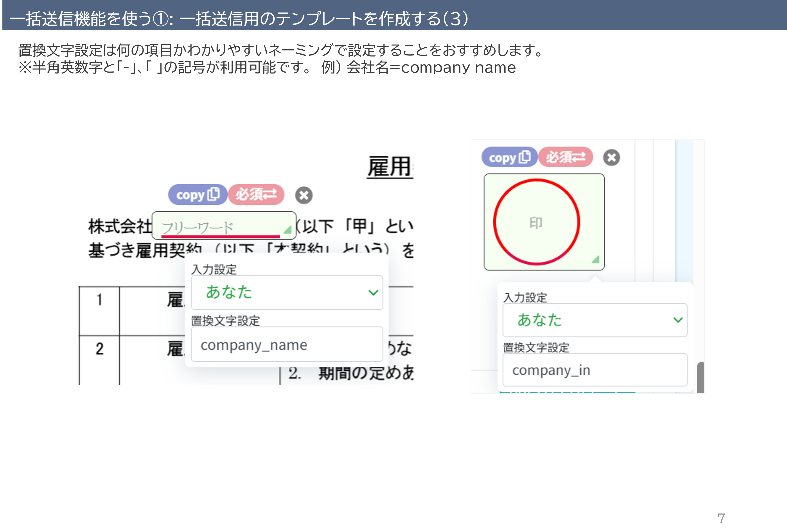Click table row number 2 cell
Viewport: 787px width, 532px height.
click(x=99, y=349)
